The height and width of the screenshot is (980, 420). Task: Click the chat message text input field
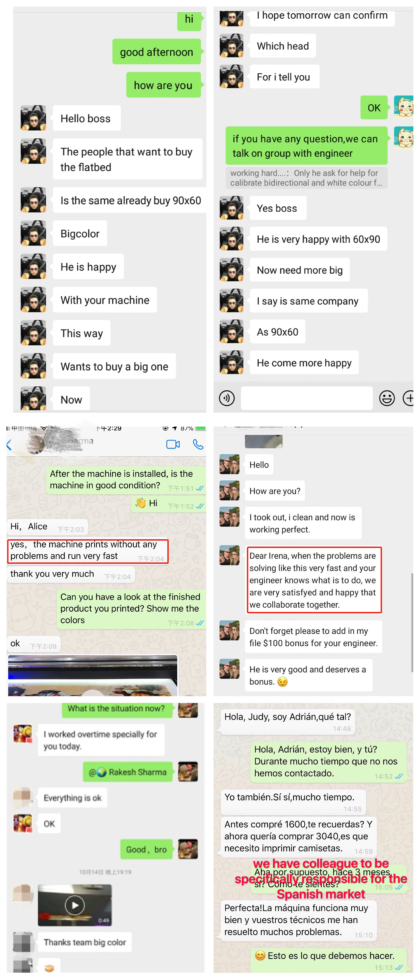click(x=307, y=398)
